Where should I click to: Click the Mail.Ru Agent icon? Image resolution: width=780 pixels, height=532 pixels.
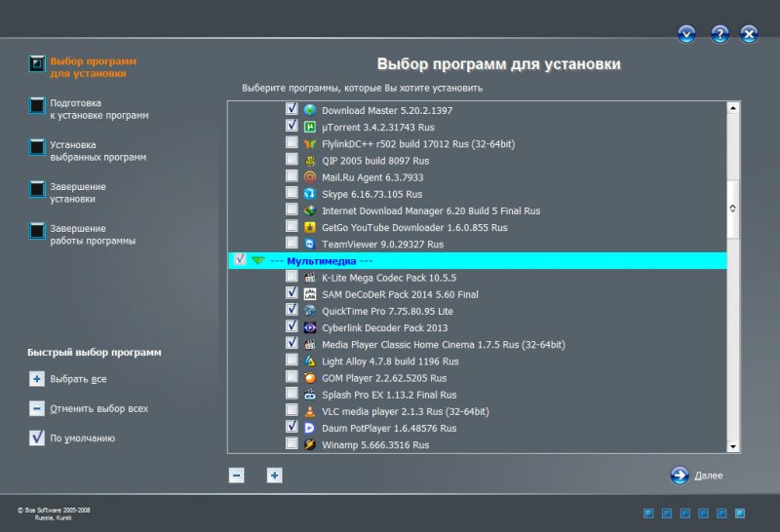coord(309,177)
